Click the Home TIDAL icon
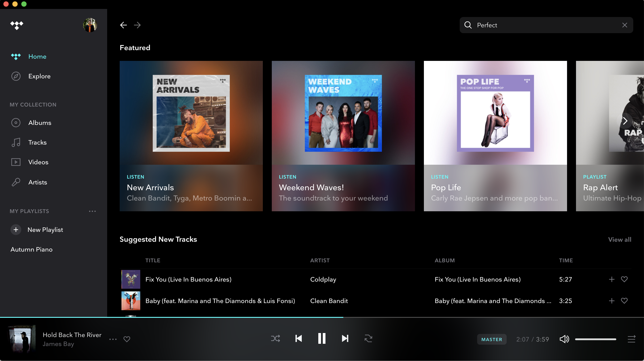 16,57
